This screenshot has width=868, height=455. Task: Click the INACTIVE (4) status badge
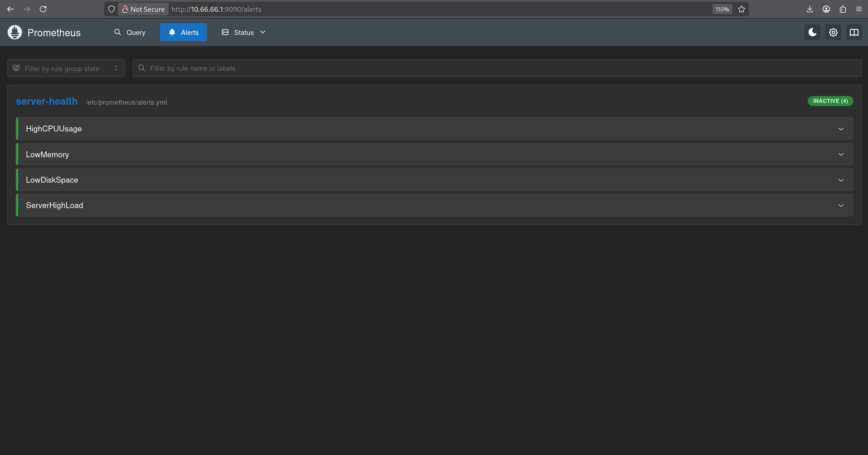click(x=830, y=101)
